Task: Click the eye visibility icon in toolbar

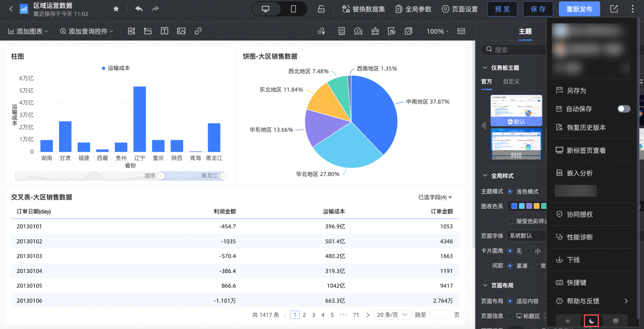Action: tap(392, 31)
